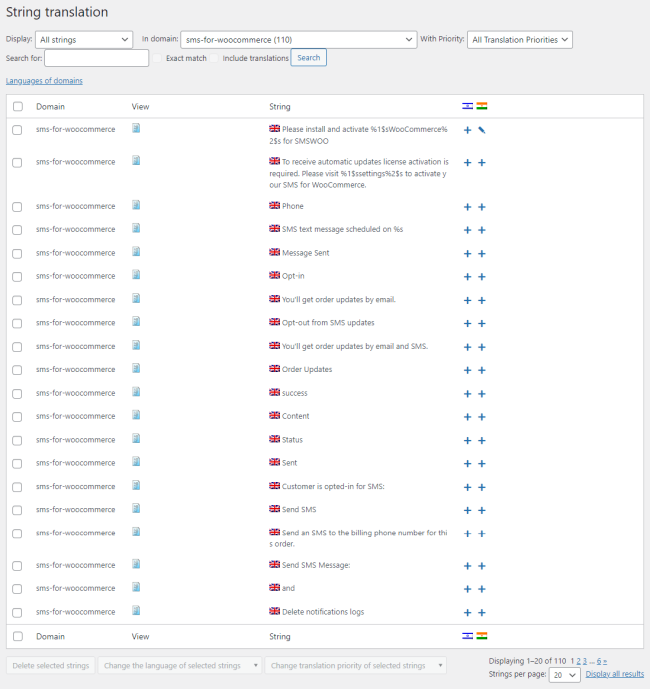Add Hebrew translation for 'and' string
Screen dimensions: 650x689
point(468,589)
